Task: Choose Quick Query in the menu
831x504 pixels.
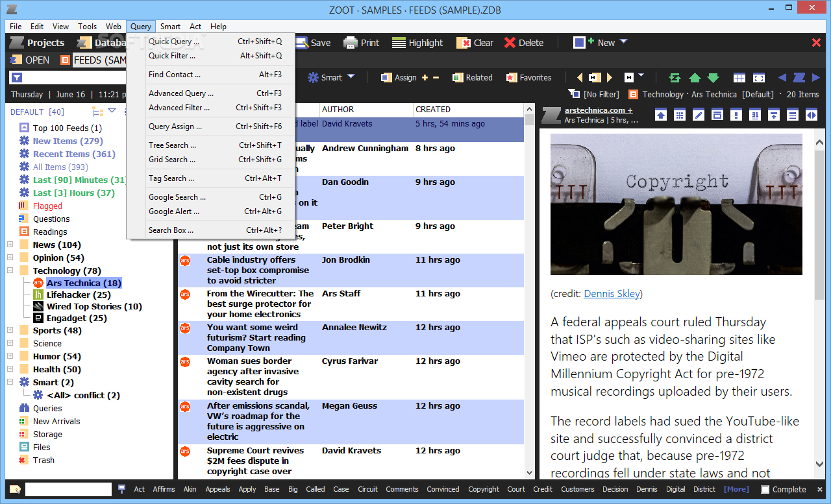Action: pyautogui.click(x=211, y=42)
